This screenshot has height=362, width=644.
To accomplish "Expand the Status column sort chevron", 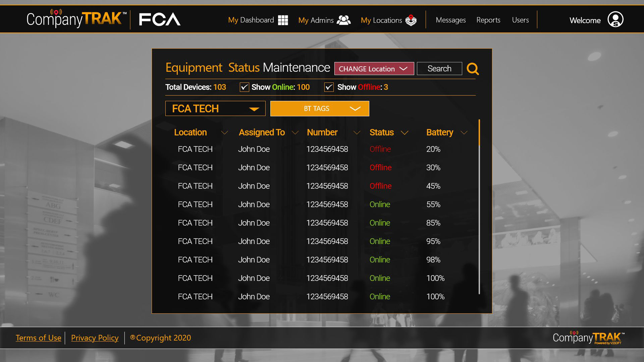I will tap(405, 133).
